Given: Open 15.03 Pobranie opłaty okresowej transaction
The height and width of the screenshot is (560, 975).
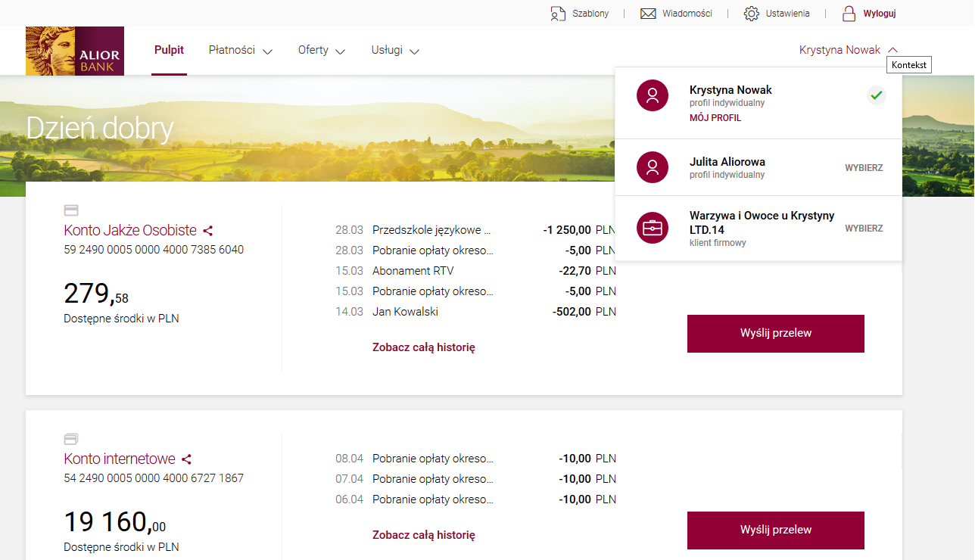Looking at the screenshot, I should 476,291.
